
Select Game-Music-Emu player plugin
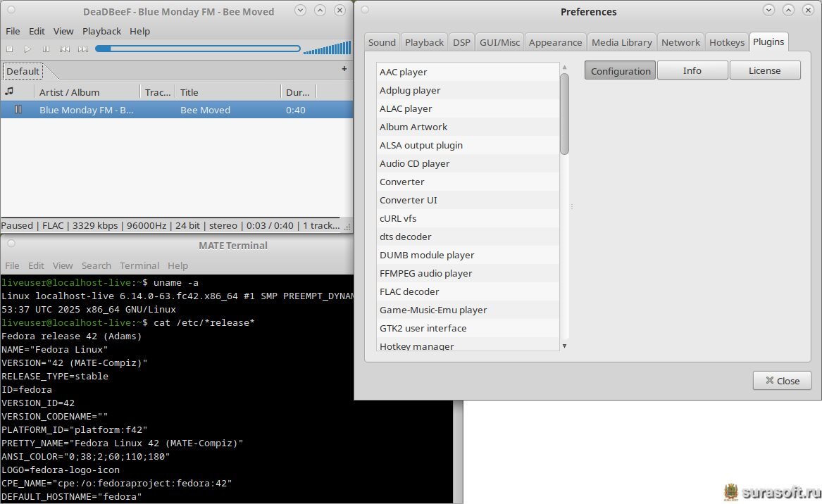(x=468, y=310)
